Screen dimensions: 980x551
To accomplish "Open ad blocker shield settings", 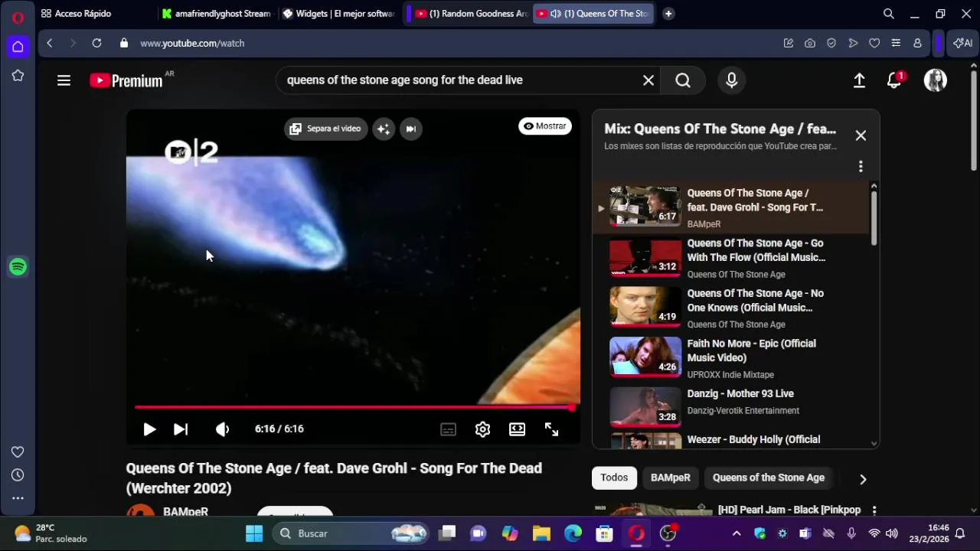I will pyautogui.click(x=831, y=44).
